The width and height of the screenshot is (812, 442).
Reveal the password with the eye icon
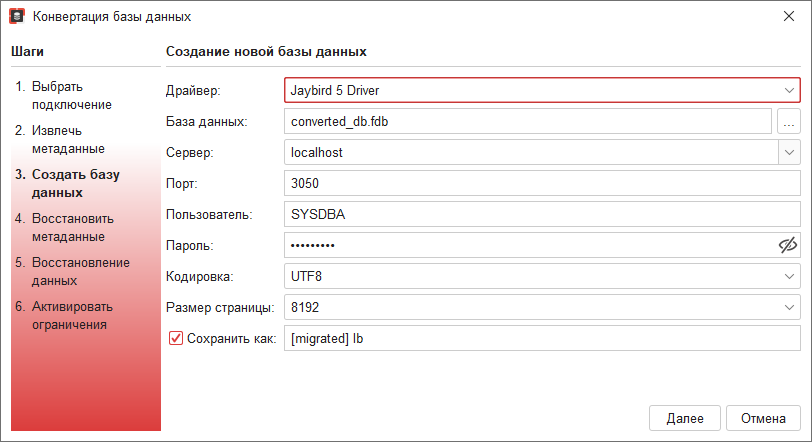(x=788, y=245)
